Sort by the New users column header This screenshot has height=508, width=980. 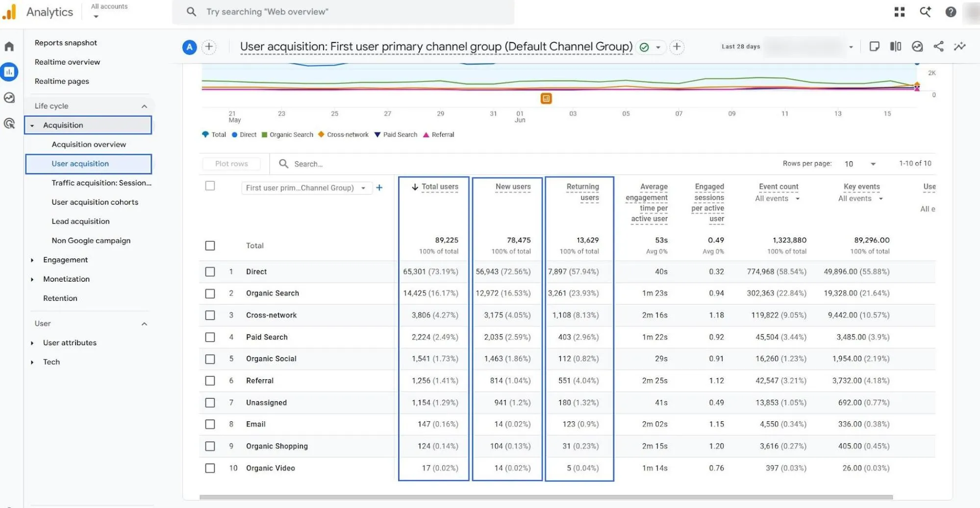click(x=513, y=187)
